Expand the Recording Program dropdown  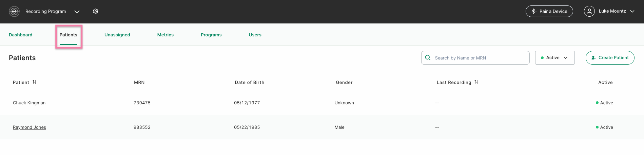click(77, 12)
